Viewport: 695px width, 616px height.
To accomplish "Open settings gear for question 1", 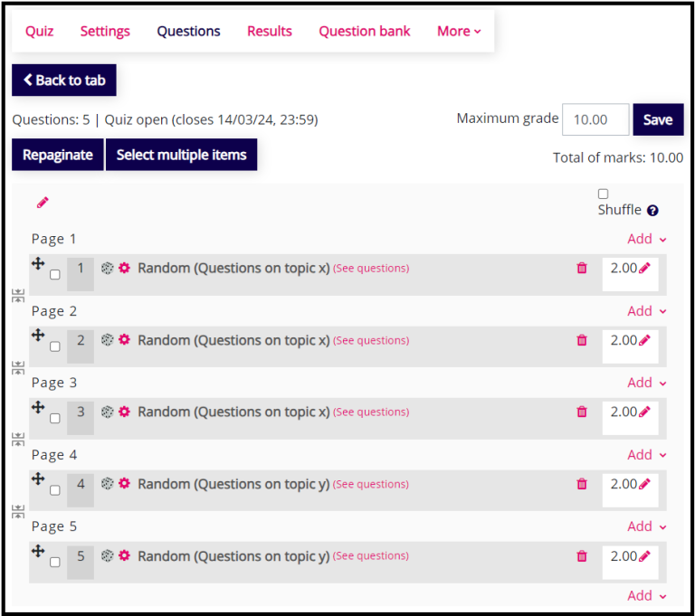I will (125, 268).
